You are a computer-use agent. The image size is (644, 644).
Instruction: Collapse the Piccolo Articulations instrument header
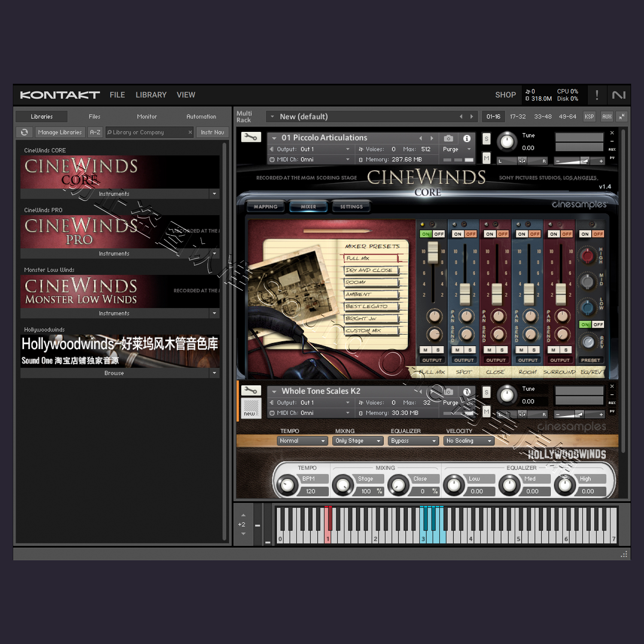pos(274,138)
